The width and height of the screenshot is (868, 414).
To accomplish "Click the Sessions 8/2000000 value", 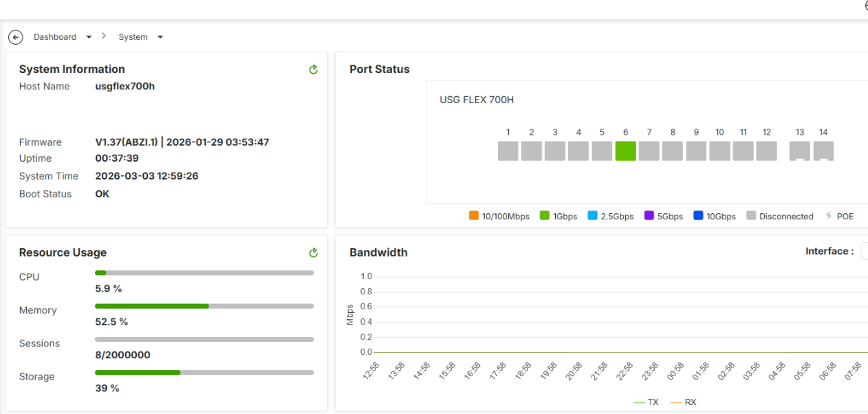I will pyautogui.click(x=122, y=355).
